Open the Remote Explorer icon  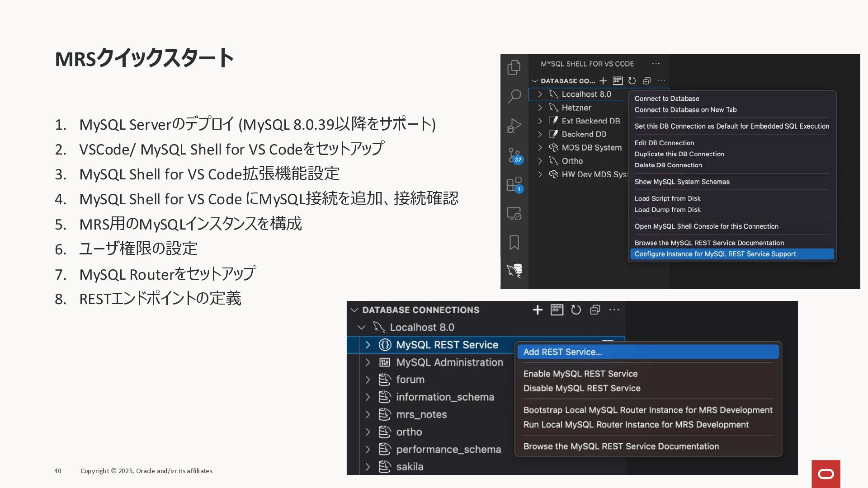(x=514, y=213)
